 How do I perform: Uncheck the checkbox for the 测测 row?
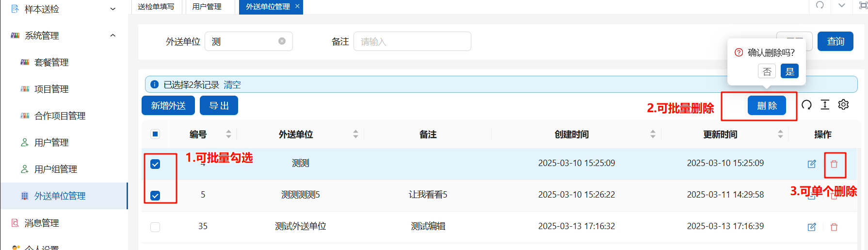155,164
